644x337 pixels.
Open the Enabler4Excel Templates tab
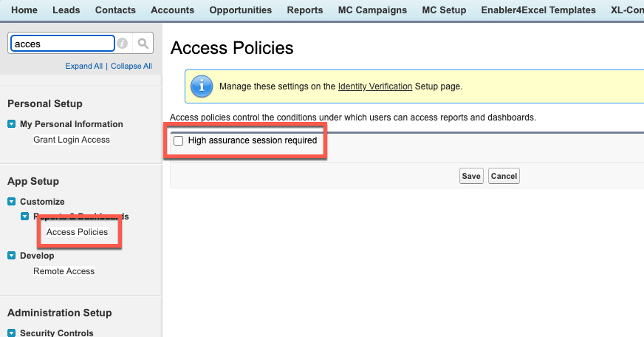click(538, 10)
